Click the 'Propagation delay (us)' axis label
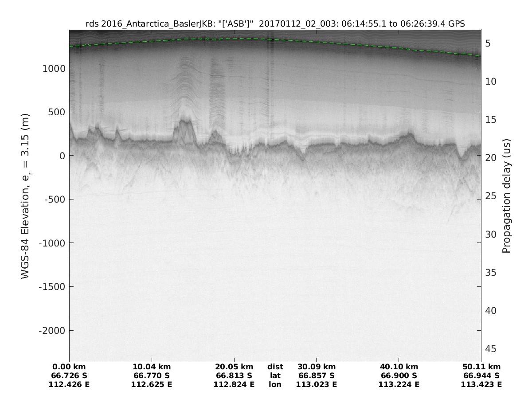Screen dimensions: 532x399 point(506,196)
